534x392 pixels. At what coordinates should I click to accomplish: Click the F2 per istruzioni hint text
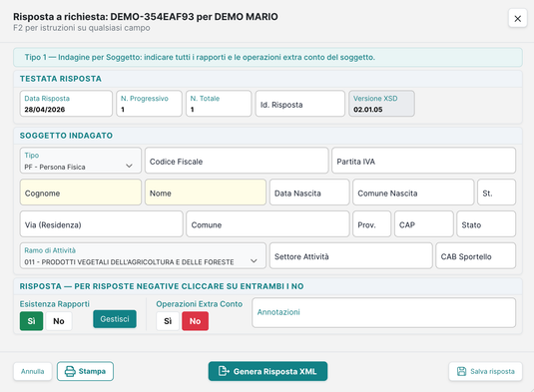pyautogui.click(x=82, y=28)
